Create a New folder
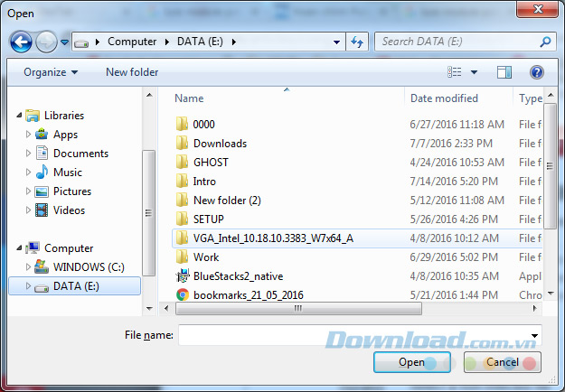The width and height of the screenshot is (565, 392). tap(132, 72)
